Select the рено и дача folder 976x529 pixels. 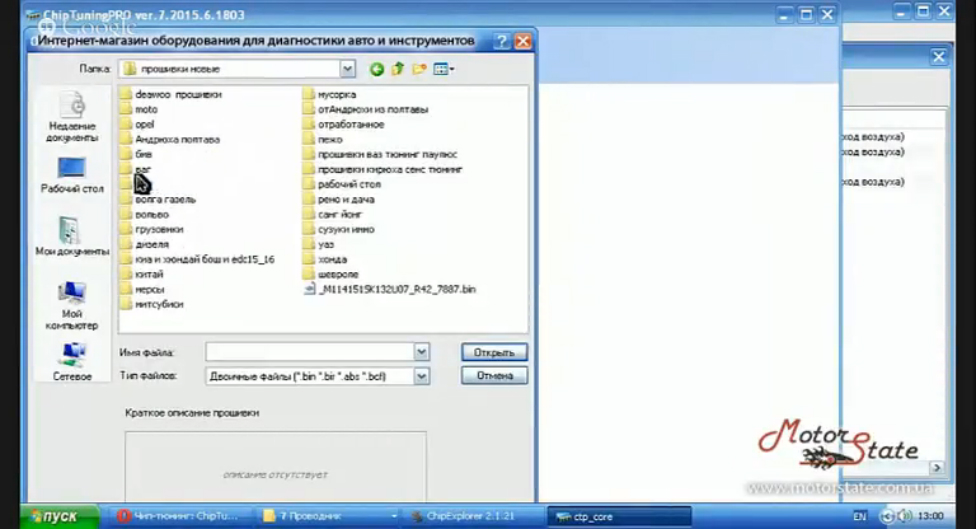(x=339, y=199)
